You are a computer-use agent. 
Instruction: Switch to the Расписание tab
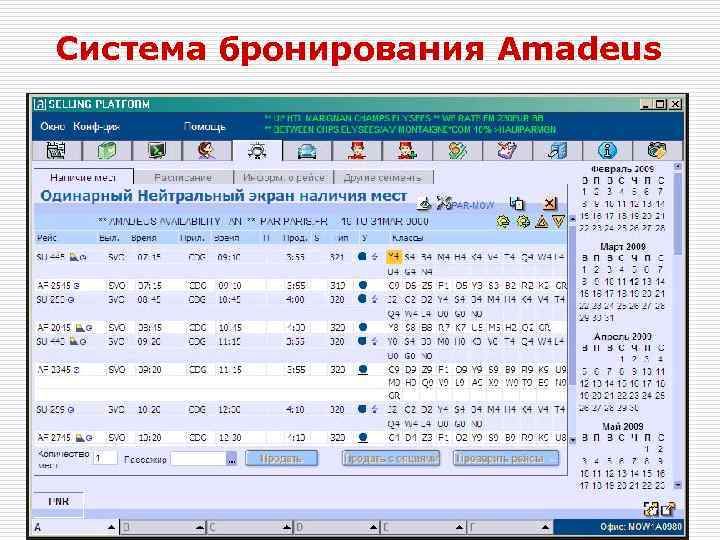183,177
